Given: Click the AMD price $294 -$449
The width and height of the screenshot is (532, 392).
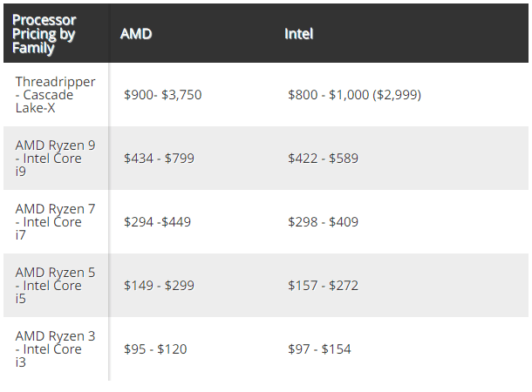Looking at the screenshot, I should coord(157,222).
